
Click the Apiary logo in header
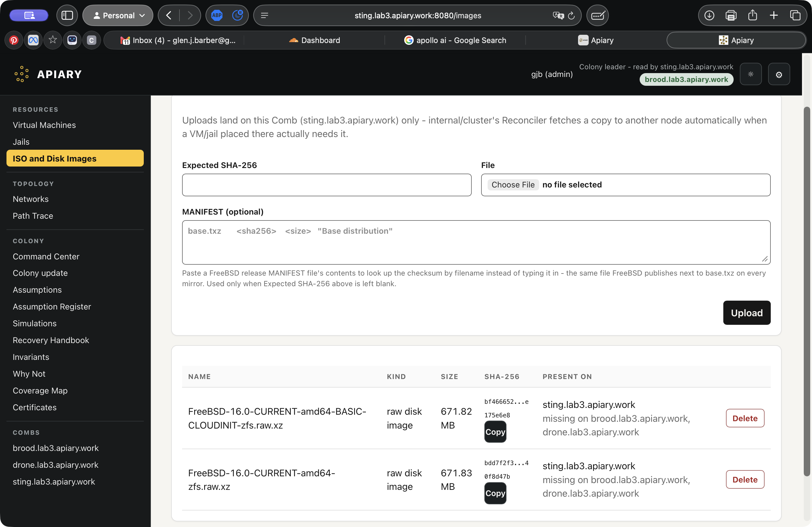pos(48,74)
